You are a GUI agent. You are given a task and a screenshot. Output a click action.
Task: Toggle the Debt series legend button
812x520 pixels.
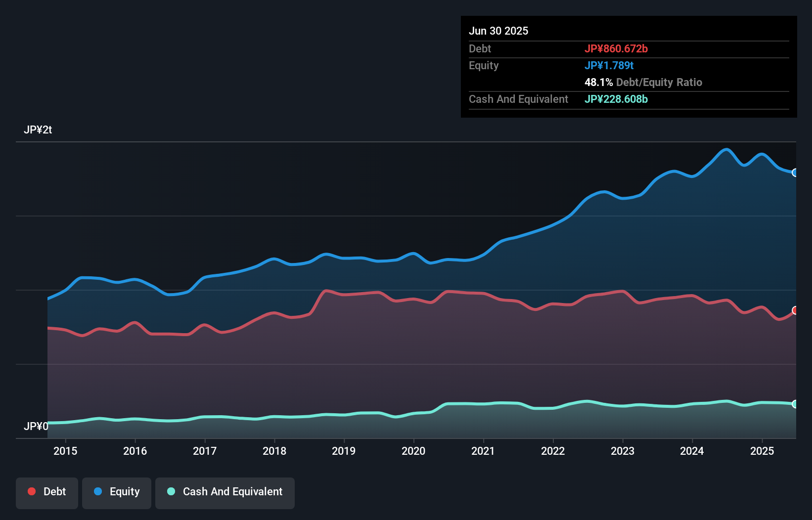point(47,492)
